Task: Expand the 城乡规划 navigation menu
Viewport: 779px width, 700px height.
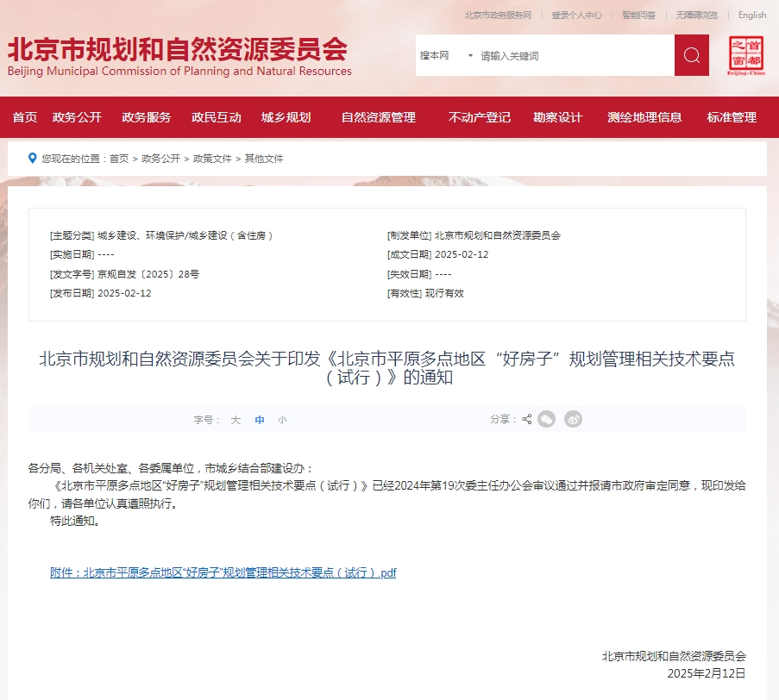Action: point(286,116)
